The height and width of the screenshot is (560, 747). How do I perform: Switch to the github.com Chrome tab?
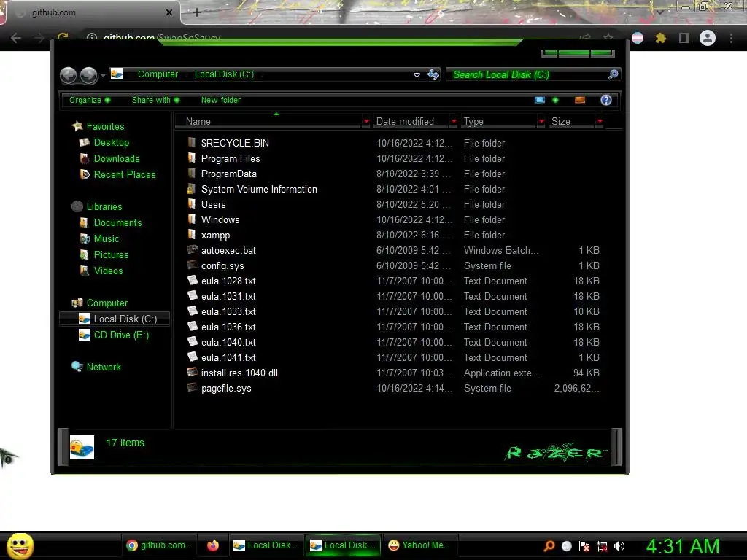click(90, 12)
